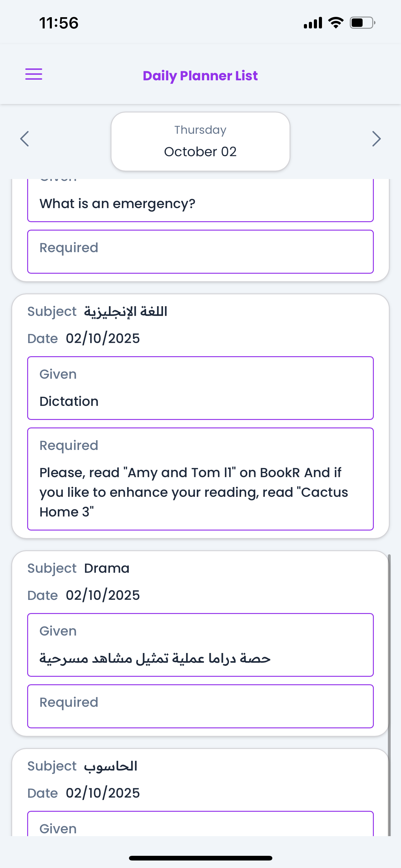Tap the Drama given box with Arabic text
Image resolution: width=401 pixels, height=868 pixels.
click(200, 645)
